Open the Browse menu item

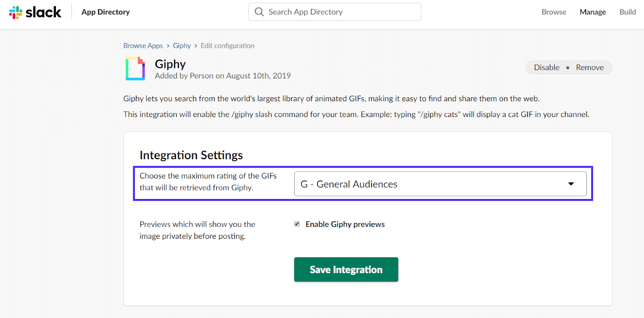[553, 12]
